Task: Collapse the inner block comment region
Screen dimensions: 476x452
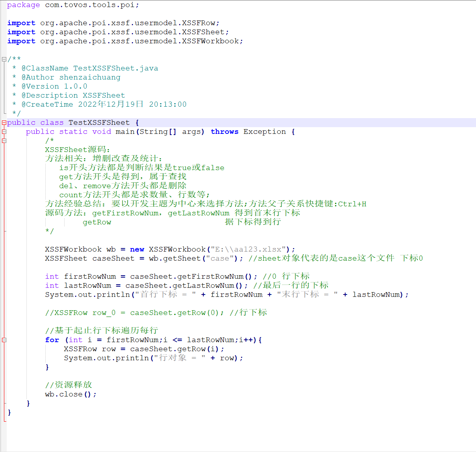Action: (x=3, y=141)
